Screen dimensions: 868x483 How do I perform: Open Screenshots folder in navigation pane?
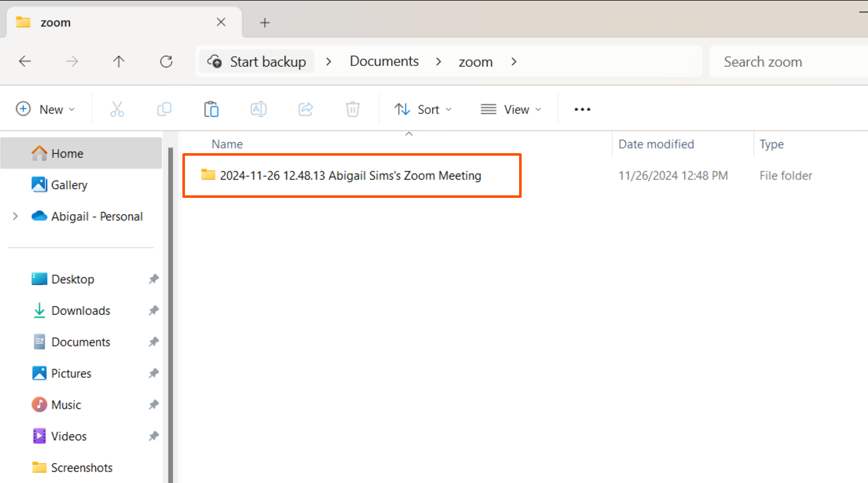[x=81, y=467]
